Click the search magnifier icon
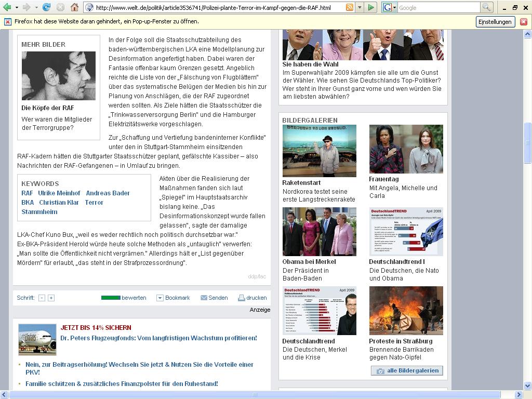Viewport: 532px width, 399px height. tap(486, 7)
